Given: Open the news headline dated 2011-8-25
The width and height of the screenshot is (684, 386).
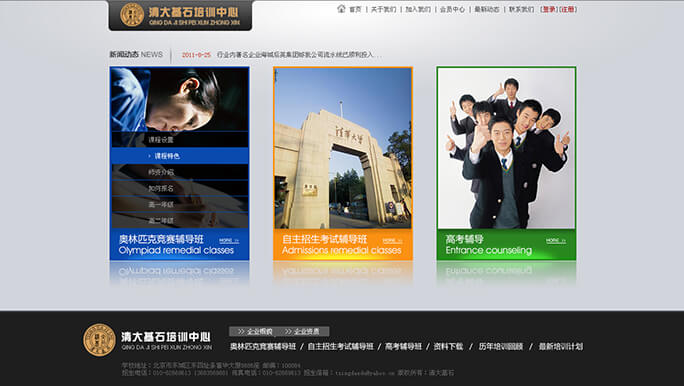Looking at the screenshot, I should 299,55.
